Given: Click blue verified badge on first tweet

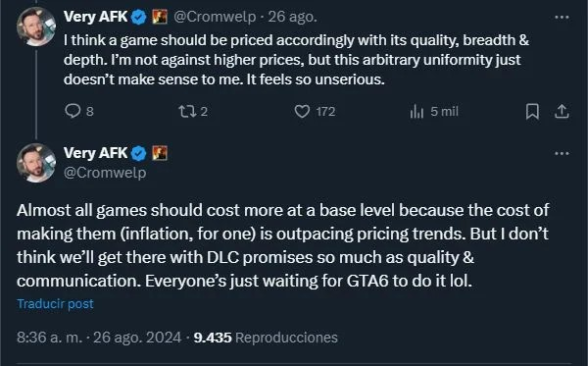Looking at the screenshot, I should 139,18.
